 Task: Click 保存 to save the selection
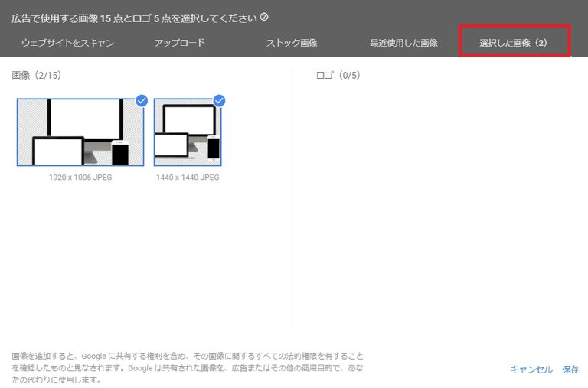click(x=570, y=370)
